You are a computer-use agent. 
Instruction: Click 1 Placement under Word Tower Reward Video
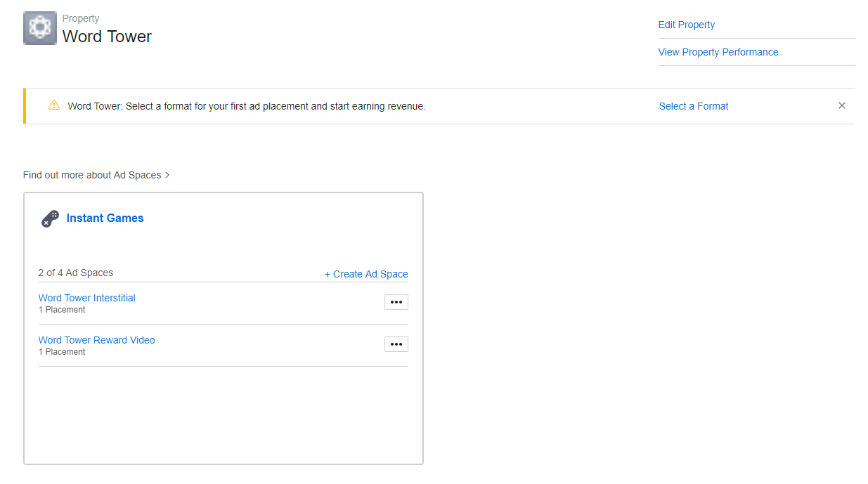(62, 352)
